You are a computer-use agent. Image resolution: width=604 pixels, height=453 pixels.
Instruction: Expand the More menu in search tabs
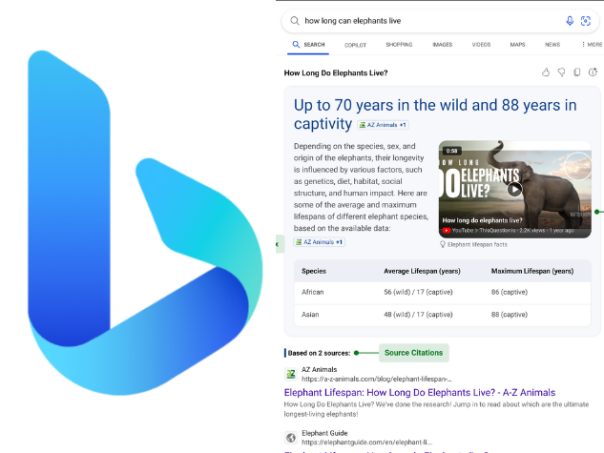[591, 45]
